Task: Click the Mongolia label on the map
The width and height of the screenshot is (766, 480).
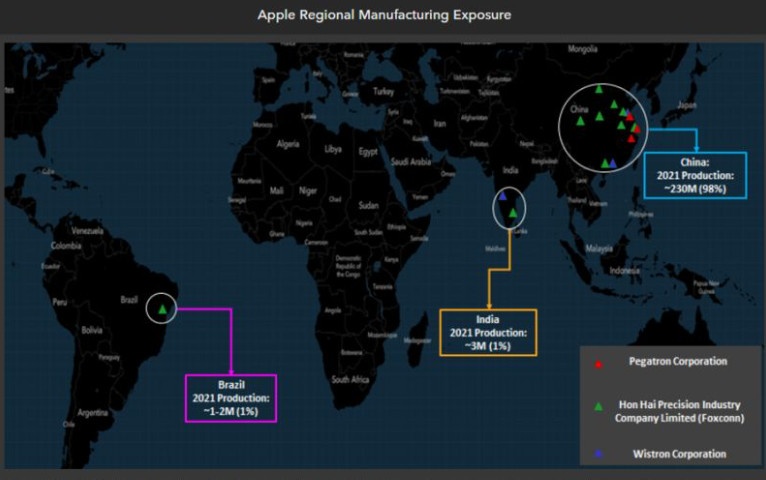Action: point(582,48)
